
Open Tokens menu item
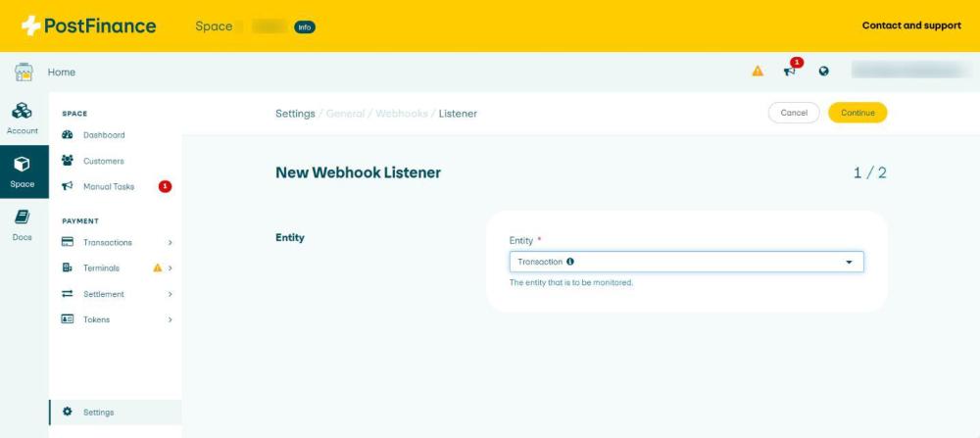click(96, 319)
